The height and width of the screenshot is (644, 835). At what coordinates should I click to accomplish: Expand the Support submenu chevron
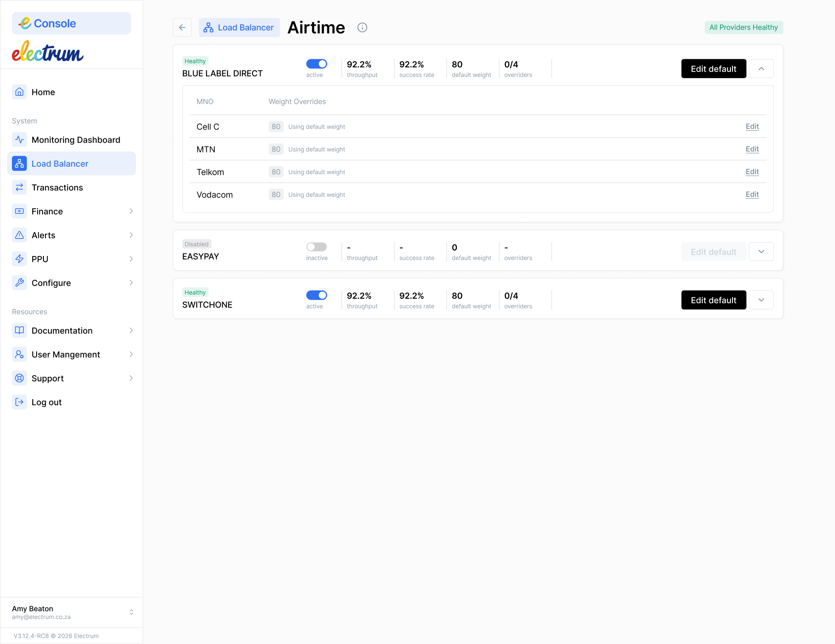pos(131,378)
